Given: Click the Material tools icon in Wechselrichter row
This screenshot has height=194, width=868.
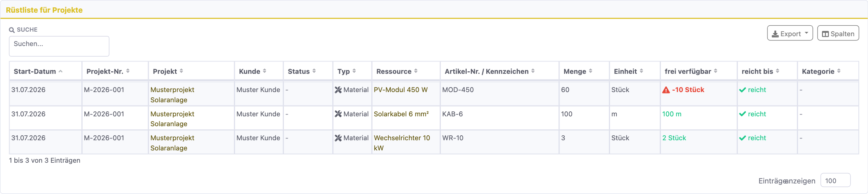Looking at the screenshot, I should 338,138.
